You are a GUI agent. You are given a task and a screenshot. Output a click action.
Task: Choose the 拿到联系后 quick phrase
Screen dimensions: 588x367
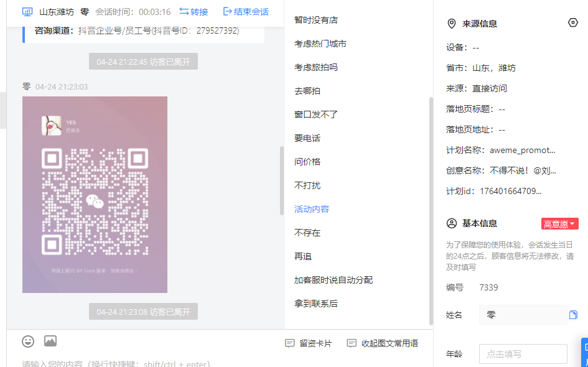coord(316,304)
